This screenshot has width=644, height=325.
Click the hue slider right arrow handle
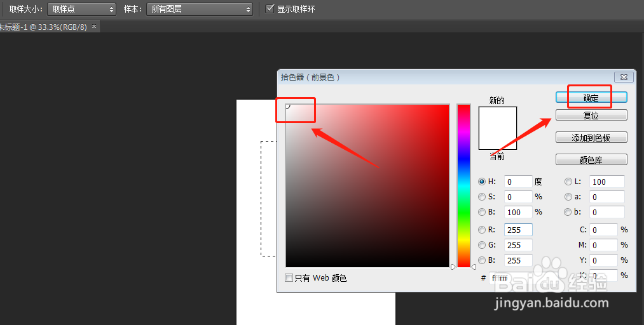pyautogui.click(x=474, y=267)
